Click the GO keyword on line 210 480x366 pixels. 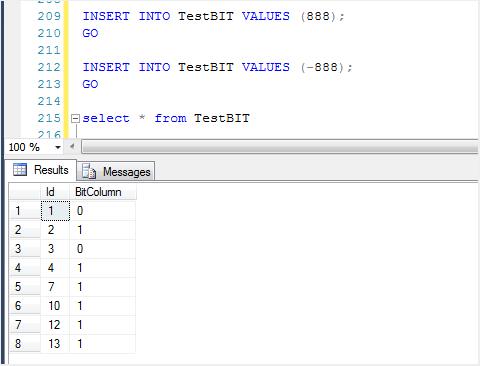click(x=90, y=33)
